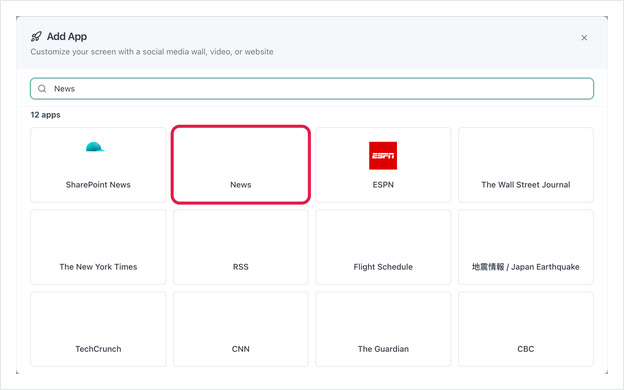
Task: Choose the TechCrunch app card
Action: pos(98,329)
